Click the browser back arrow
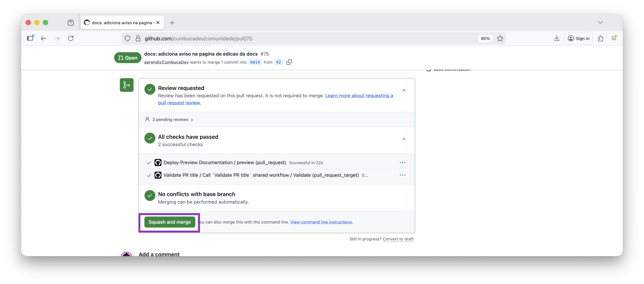The width and height of the screenshot is (644, 284). click(x=44, y=39)
